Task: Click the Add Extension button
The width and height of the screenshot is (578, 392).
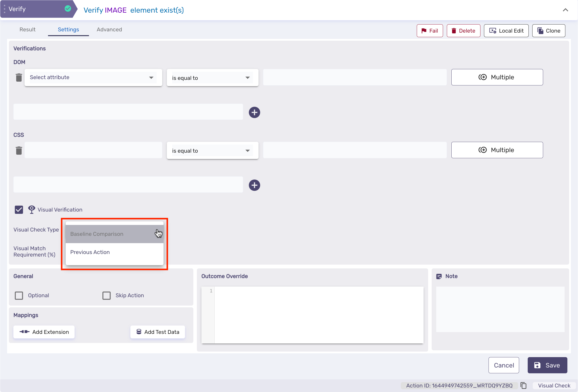Action: (44, 332)
